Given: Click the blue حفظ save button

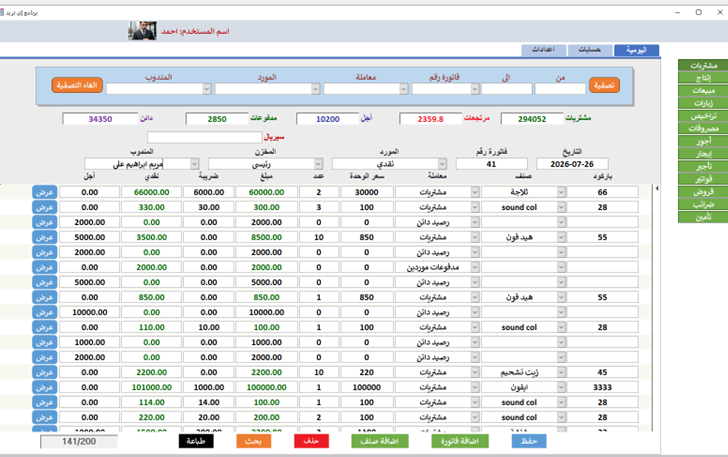Looking at the screenshot, I should (x=529, y=441).
